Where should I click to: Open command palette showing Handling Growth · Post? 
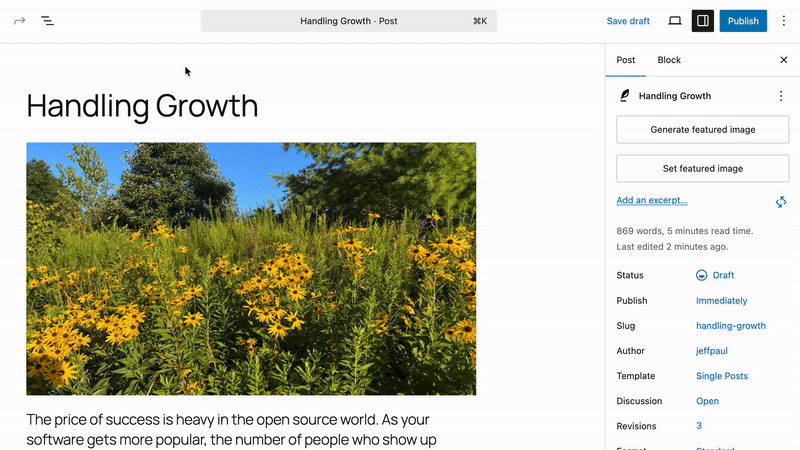pos(348,21)
